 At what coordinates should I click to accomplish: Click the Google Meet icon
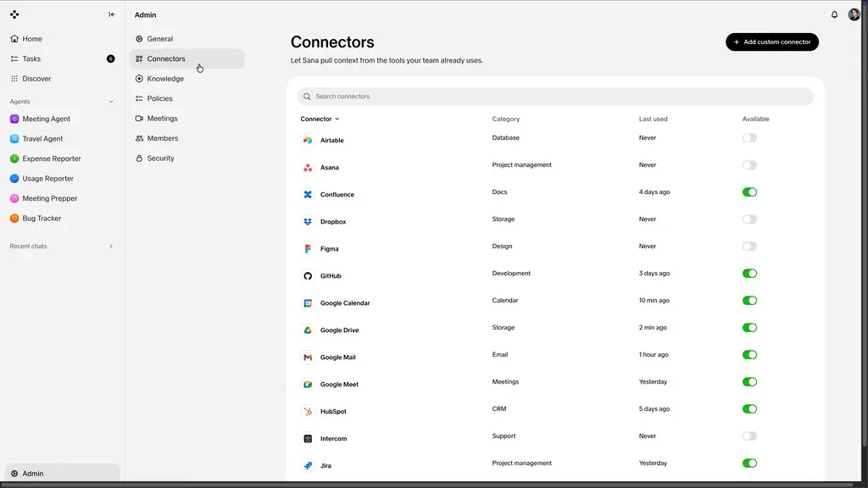pyautogui.click(x=308, y=385)
